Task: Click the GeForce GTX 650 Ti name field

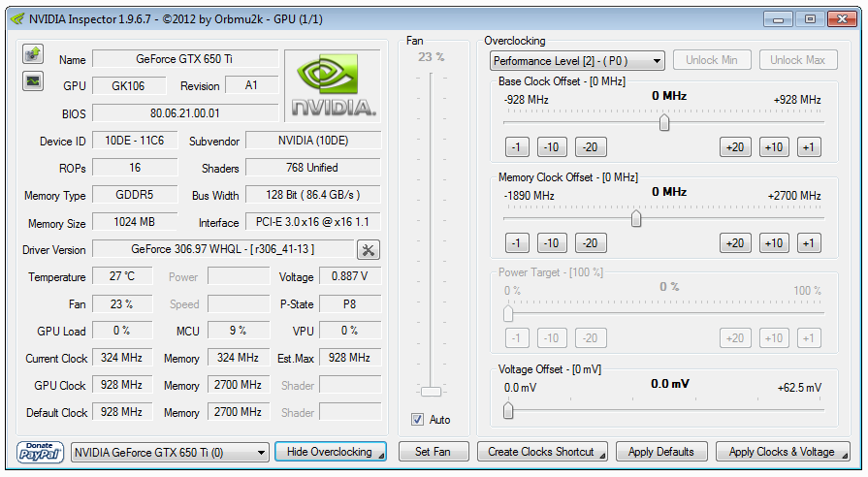Action: point(185,59)
